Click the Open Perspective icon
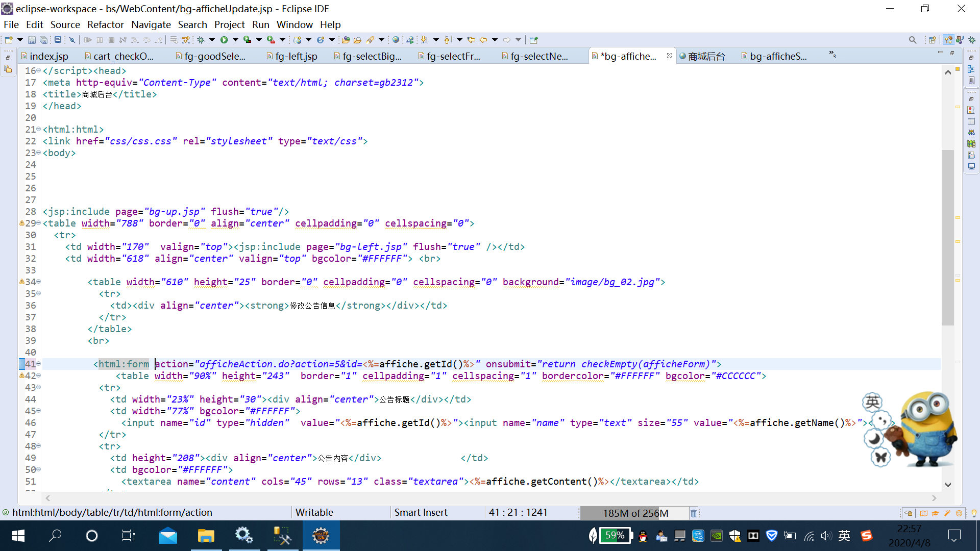The width and height of the screenshot is (980, 551). click(933, 40)
